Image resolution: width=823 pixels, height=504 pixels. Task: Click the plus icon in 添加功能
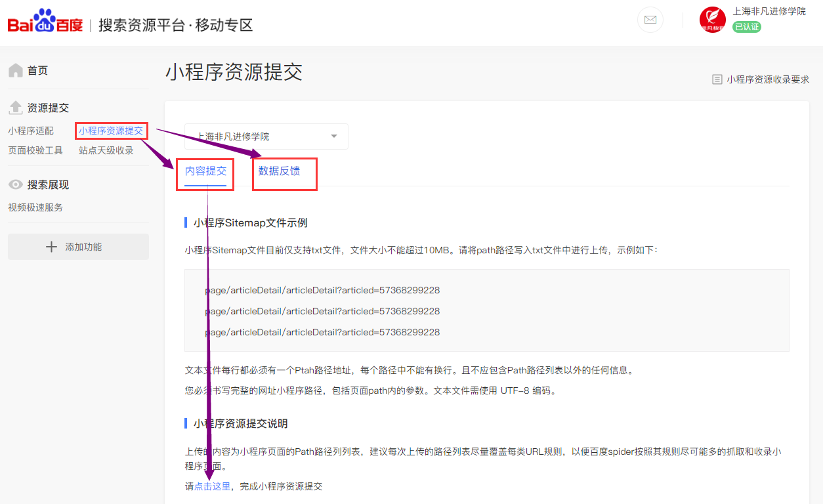[51, 247]
